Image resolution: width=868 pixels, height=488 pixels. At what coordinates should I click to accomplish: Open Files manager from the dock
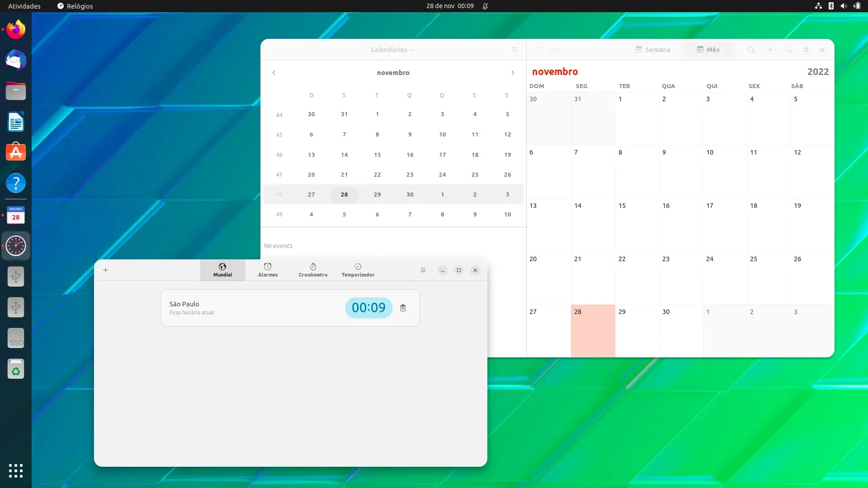click(16, 91)
